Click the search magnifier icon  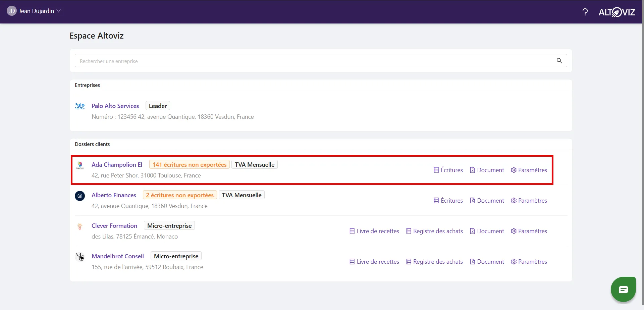tap(559, 61)
